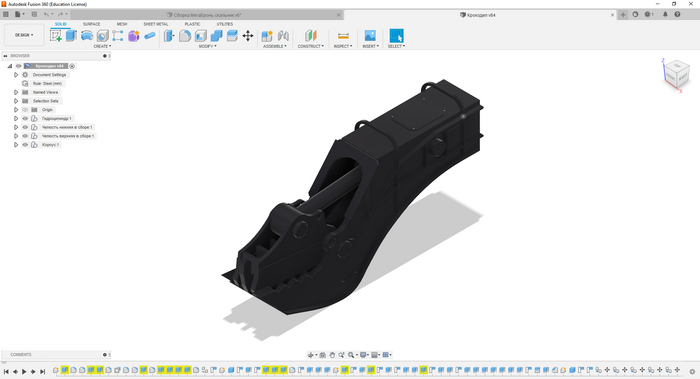700x379 pixels.
Task: Select the Combine tool
Action: point(217,36)
